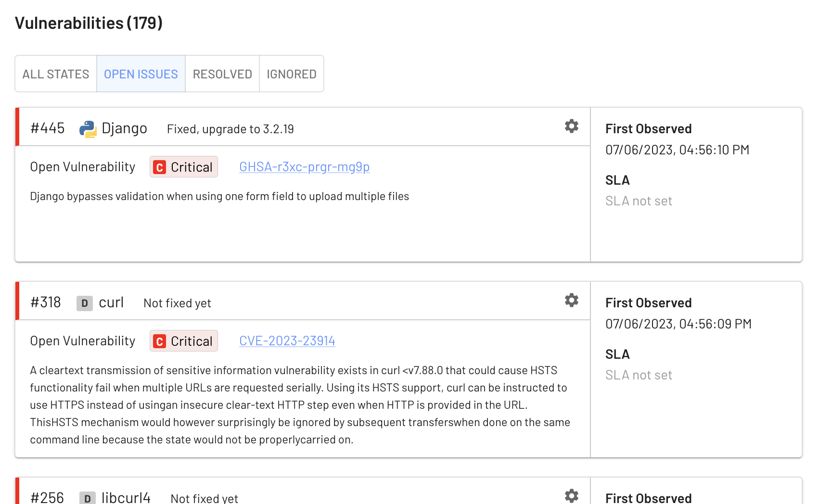Click the D badge next to libcurl4
The height and width of the screenshot is (504, 819).
coord(87,498)
